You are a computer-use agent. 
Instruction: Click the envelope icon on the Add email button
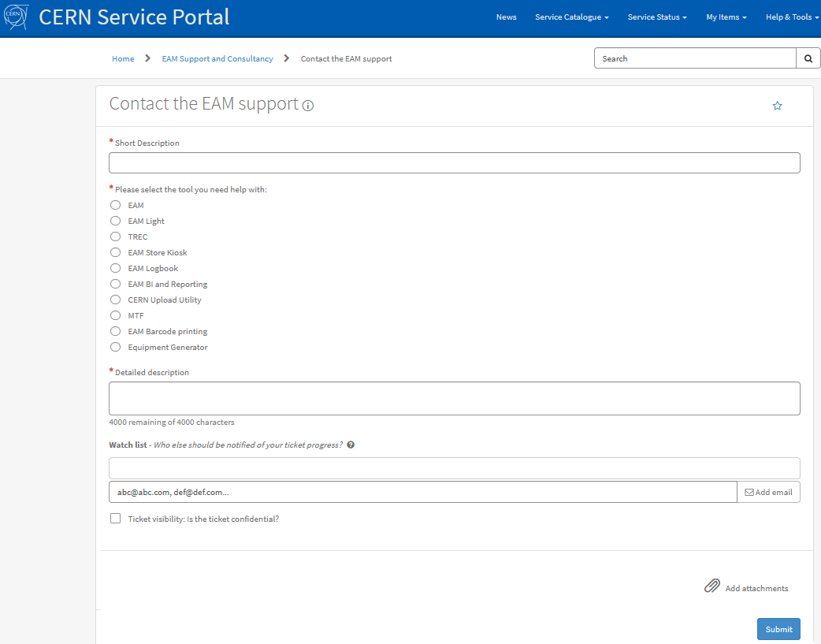pos(749,491)
